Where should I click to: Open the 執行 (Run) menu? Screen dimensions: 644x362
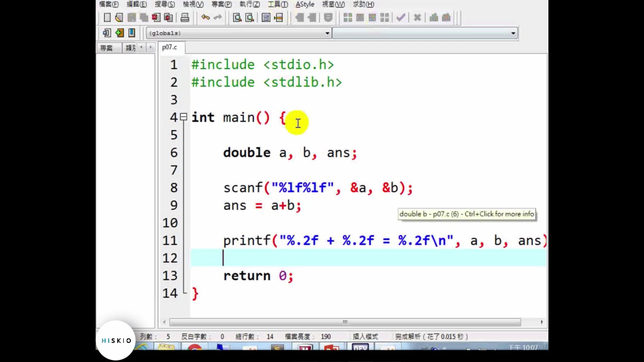coord(250,4)
